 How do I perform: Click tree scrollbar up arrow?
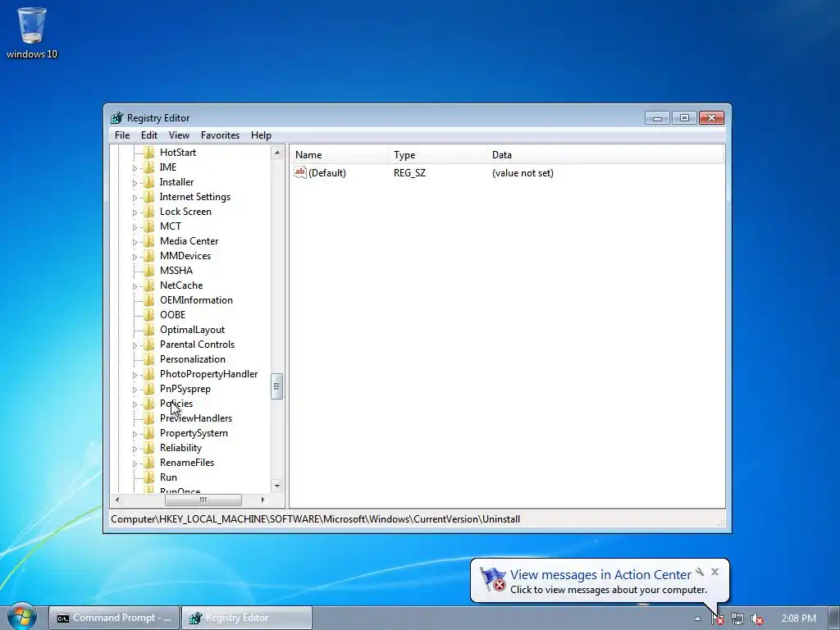pos(277,153)
